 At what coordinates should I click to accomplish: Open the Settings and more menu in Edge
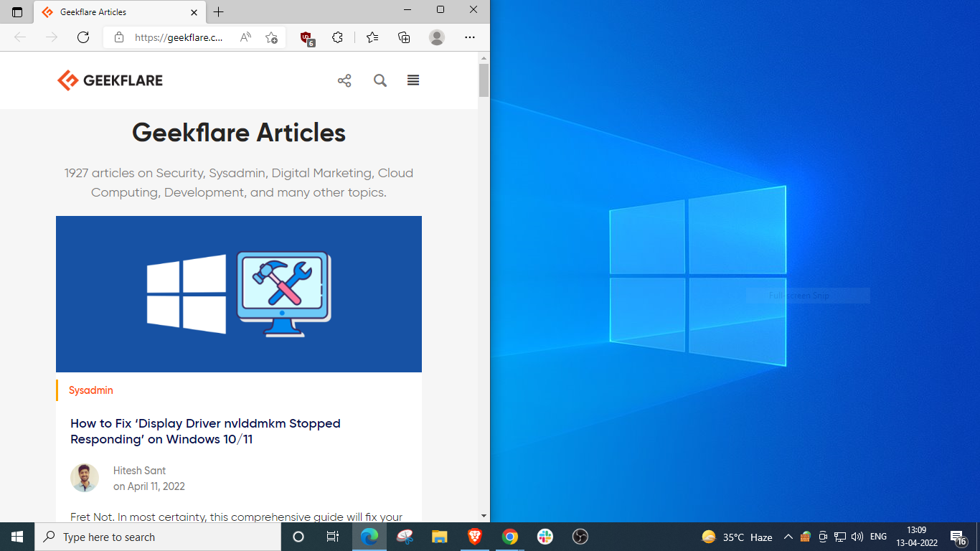470,37
